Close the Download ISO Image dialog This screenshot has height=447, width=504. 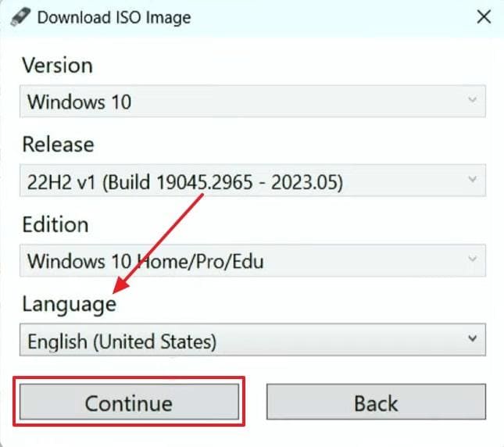[484, 16]
